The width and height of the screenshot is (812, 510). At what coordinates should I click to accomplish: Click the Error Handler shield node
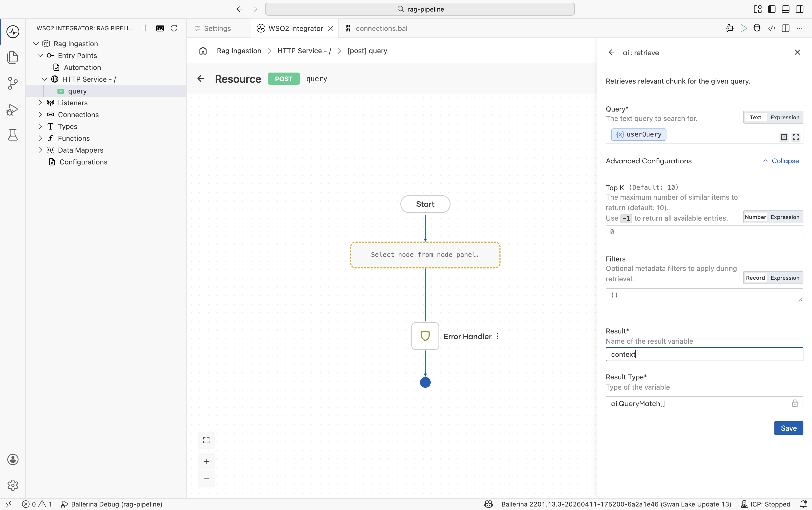pos(425,336)
